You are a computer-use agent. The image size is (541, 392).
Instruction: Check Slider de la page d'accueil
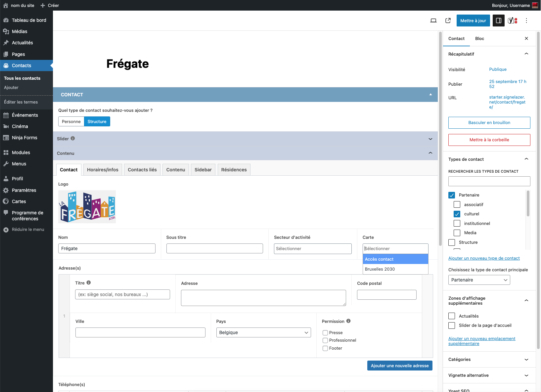[x=452, y=326]
